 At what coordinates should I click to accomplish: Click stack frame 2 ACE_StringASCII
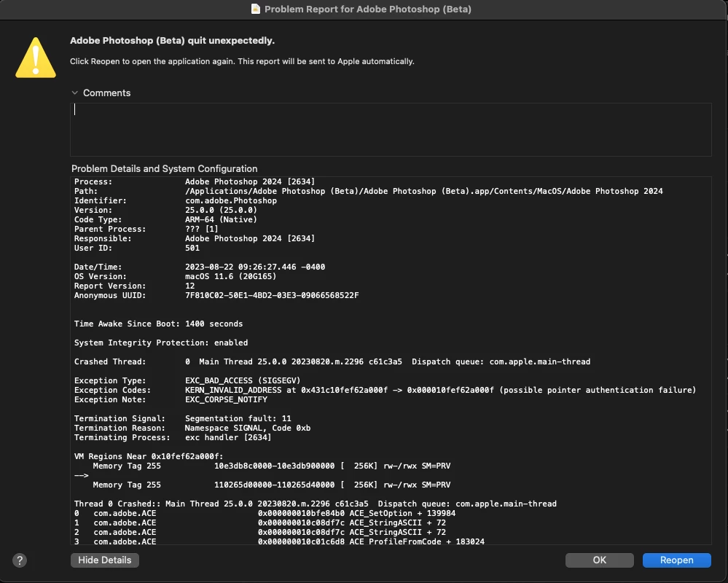click(x=260, y=533)
